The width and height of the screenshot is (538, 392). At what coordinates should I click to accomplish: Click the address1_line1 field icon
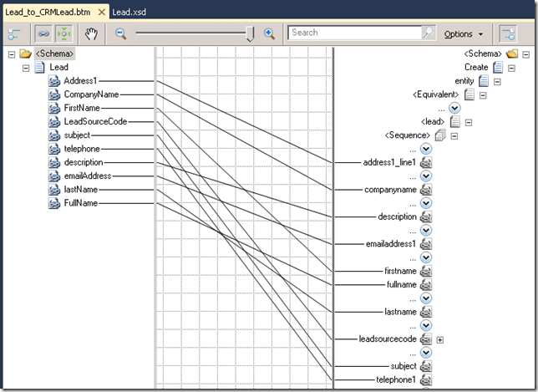(426, 162)
